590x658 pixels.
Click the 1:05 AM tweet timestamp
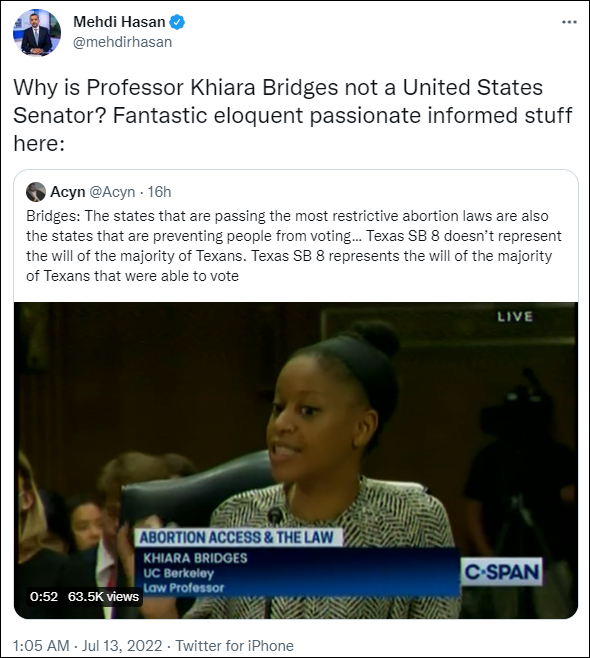(41, 645)
